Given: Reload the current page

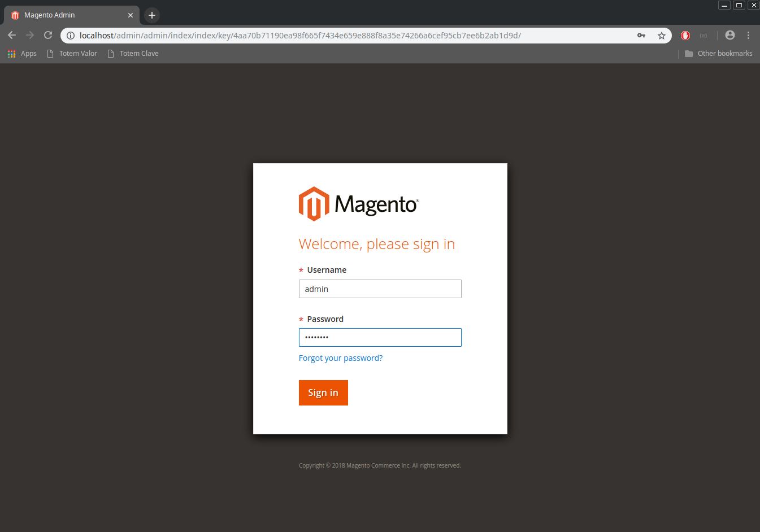Looking at the screenshot, I should (48, 36).
